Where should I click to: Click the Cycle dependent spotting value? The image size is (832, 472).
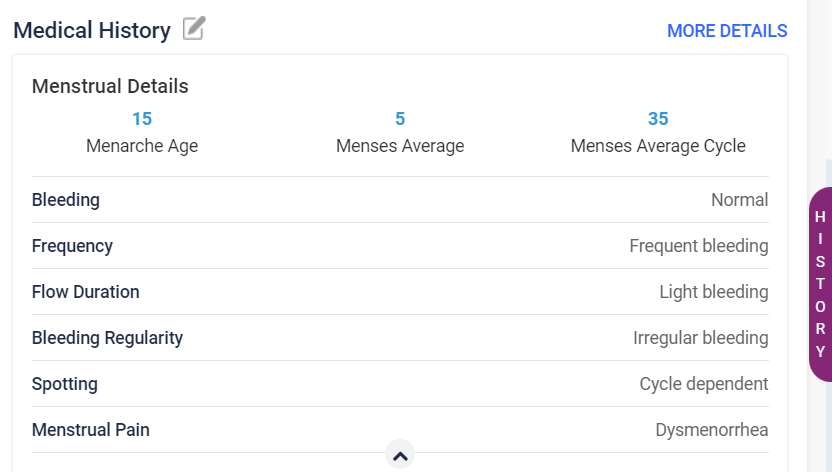tap(703, 384)
